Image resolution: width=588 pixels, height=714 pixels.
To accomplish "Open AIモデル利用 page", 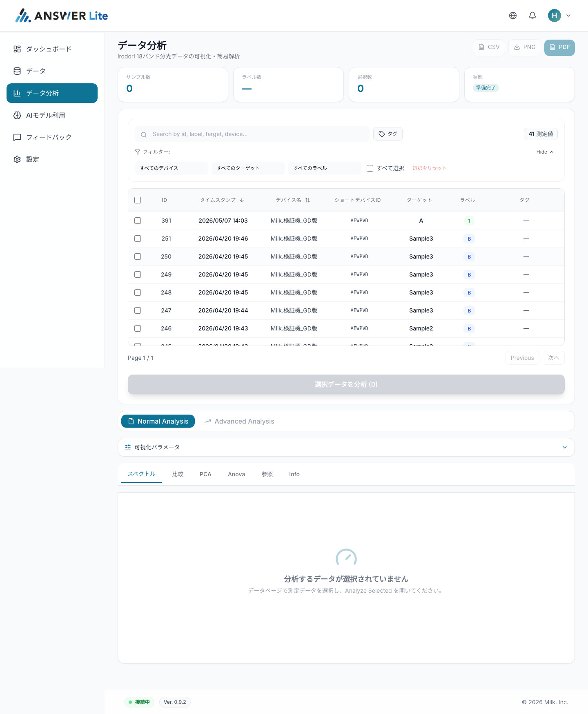I will [x=52, y=115].
